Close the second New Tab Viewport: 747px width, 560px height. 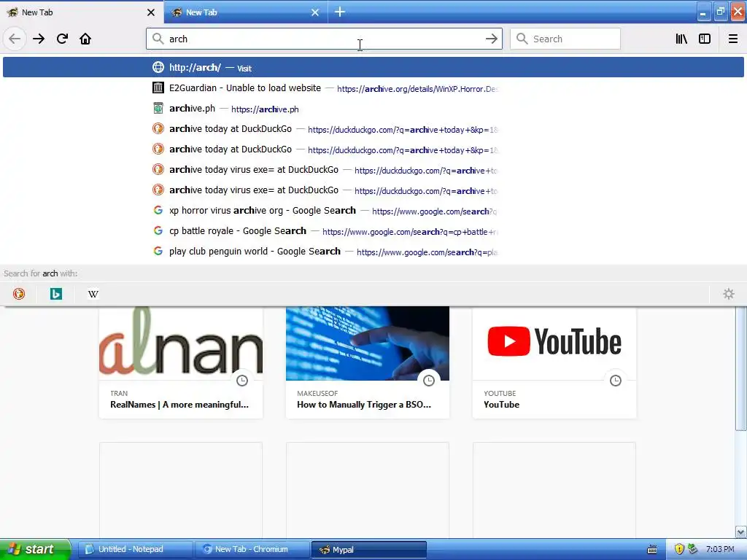click(x=315, y=12)
